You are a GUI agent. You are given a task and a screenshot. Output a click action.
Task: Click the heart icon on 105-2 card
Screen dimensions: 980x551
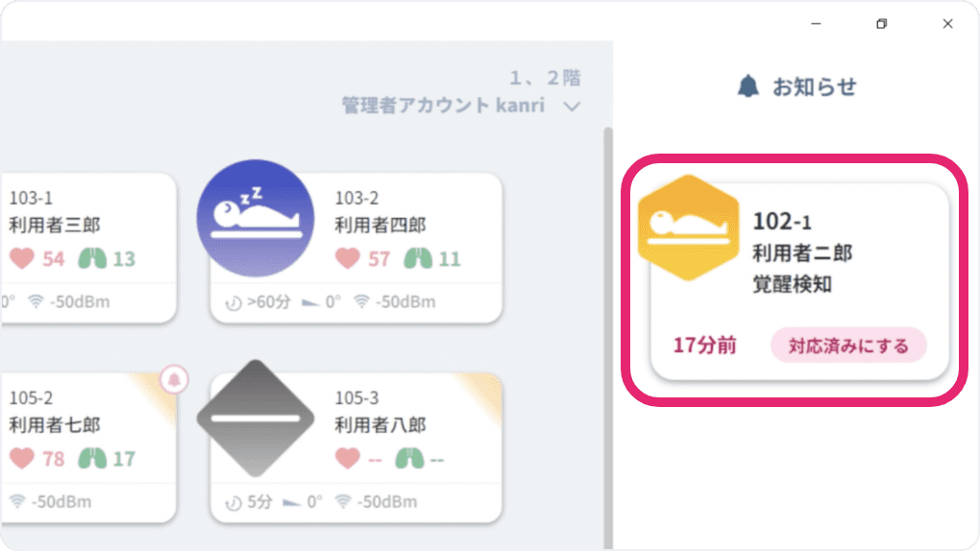(22, 459)
